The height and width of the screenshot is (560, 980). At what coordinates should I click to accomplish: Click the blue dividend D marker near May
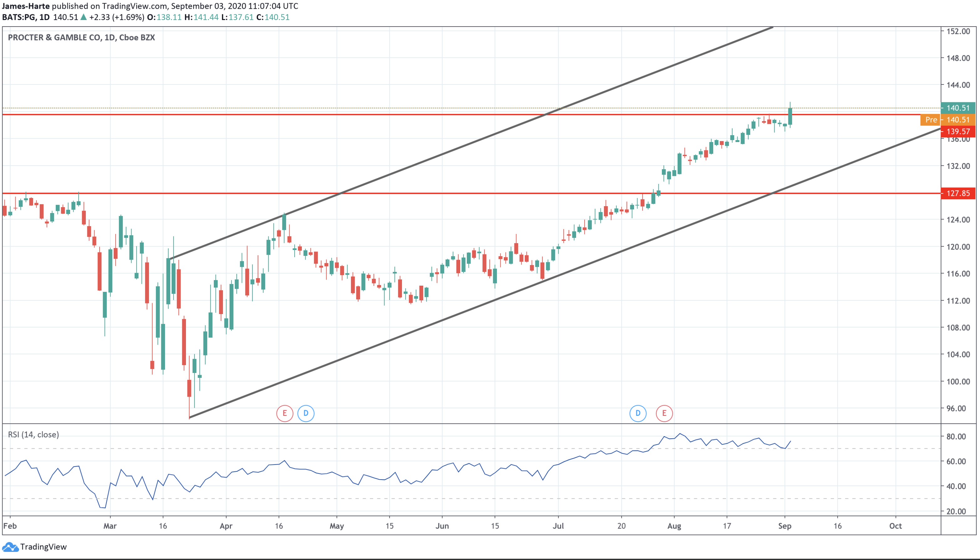click(306, 414)
